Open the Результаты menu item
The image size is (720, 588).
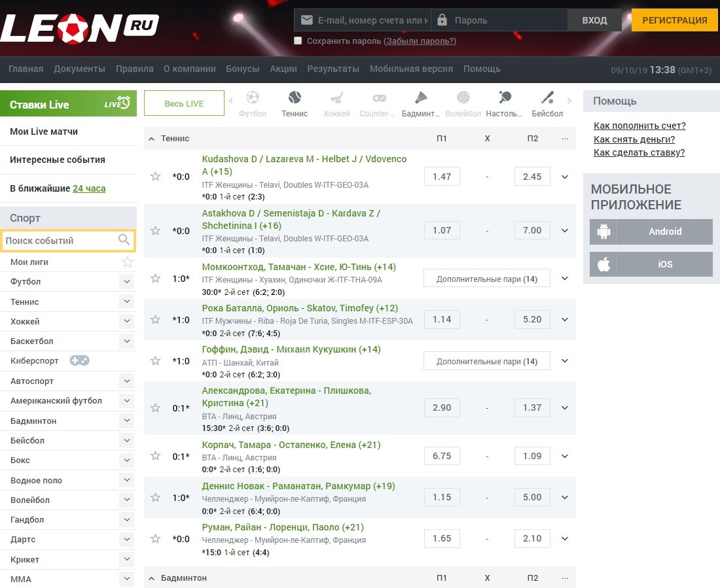point(333,69)
